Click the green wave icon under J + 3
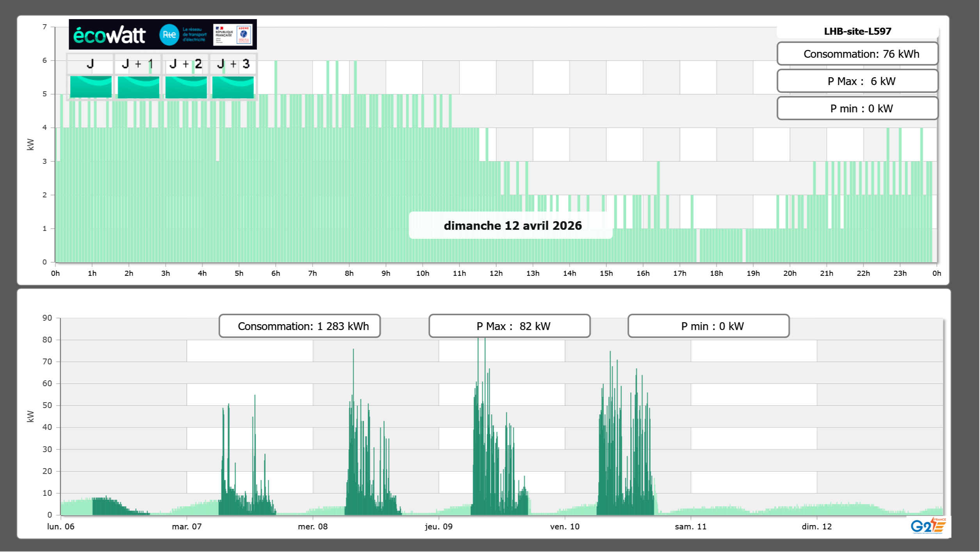The image size is (980, 552). coord(233,87)
